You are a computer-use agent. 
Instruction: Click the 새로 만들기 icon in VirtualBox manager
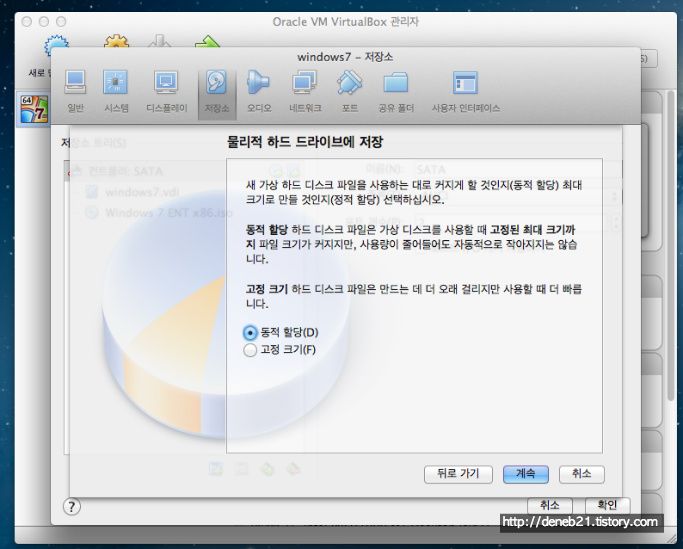56,46
